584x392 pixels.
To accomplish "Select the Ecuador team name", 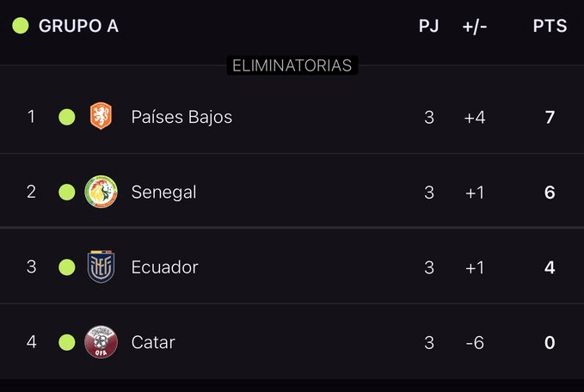I will click(164, 267).
